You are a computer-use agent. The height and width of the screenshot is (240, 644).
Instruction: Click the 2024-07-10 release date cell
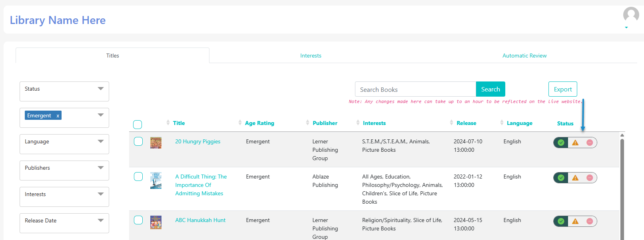click(x=468, y=146)
